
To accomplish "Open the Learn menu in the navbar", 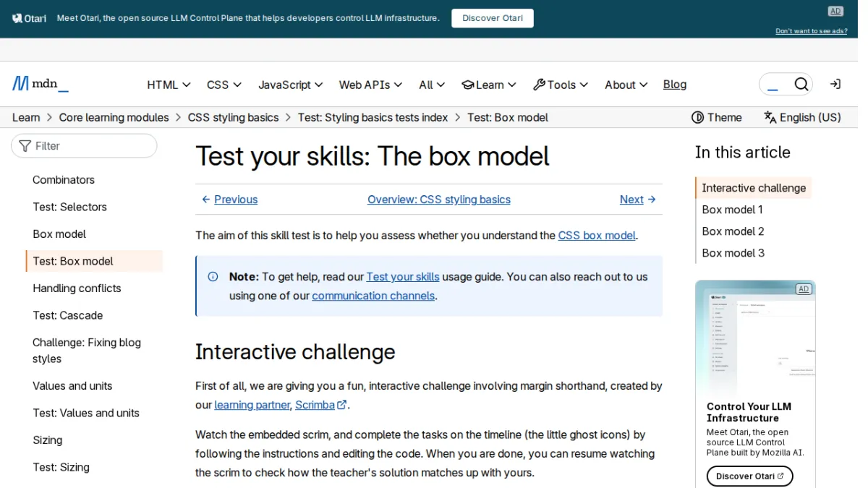I will pyautogui.click(x=489, y=85).
